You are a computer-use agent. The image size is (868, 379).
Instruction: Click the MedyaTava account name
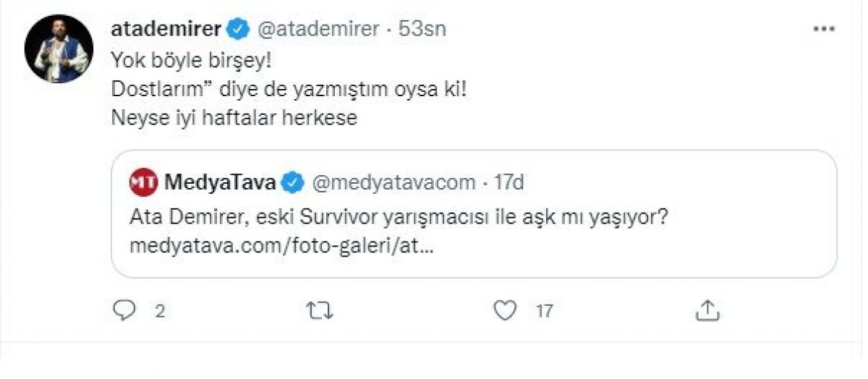(x=221, y=183)
